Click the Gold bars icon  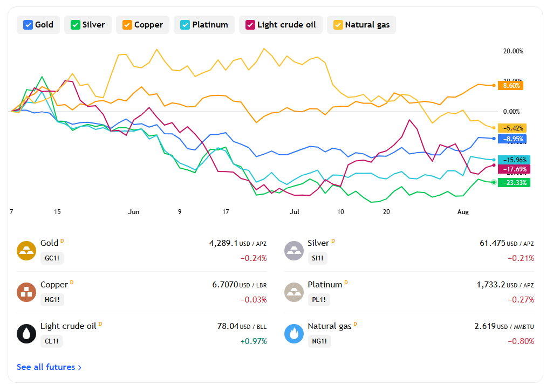[26, 251]
